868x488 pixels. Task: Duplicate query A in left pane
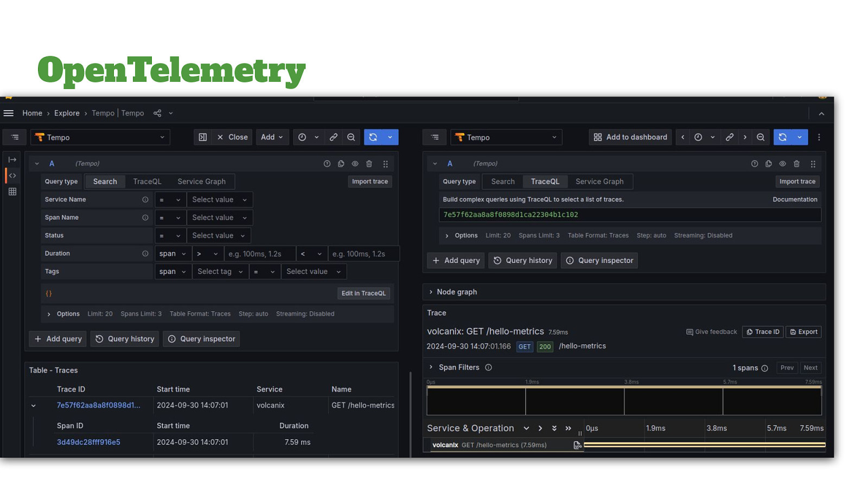(341, 164)
